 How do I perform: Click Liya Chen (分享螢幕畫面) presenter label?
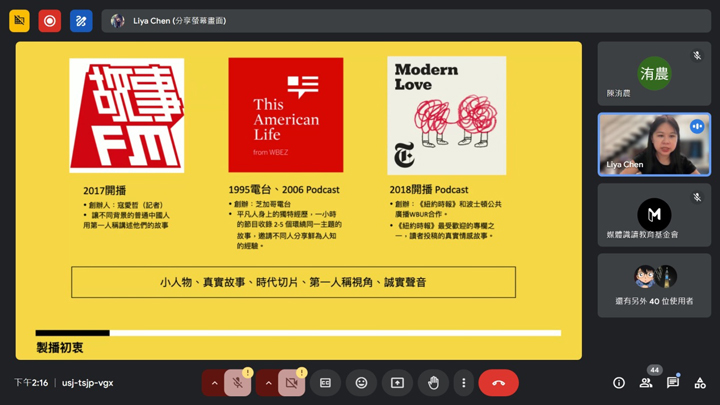tap(180, 21)
